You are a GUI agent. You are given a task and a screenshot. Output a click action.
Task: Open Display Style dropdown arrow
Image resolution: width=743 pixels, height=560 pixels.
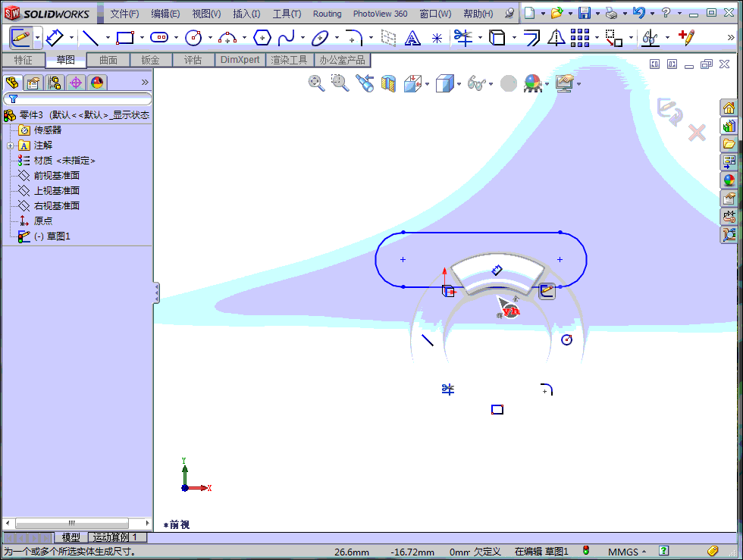click(x=459, y=84)
